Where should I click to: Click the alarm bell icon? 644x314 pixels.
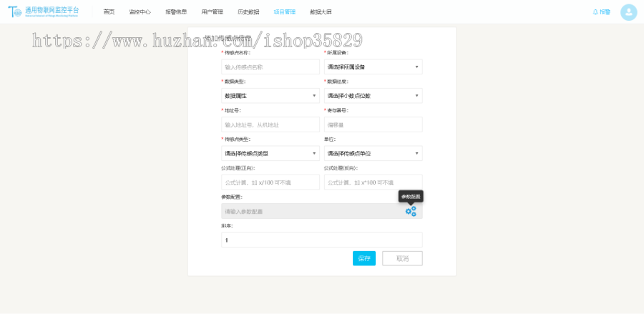595,12
